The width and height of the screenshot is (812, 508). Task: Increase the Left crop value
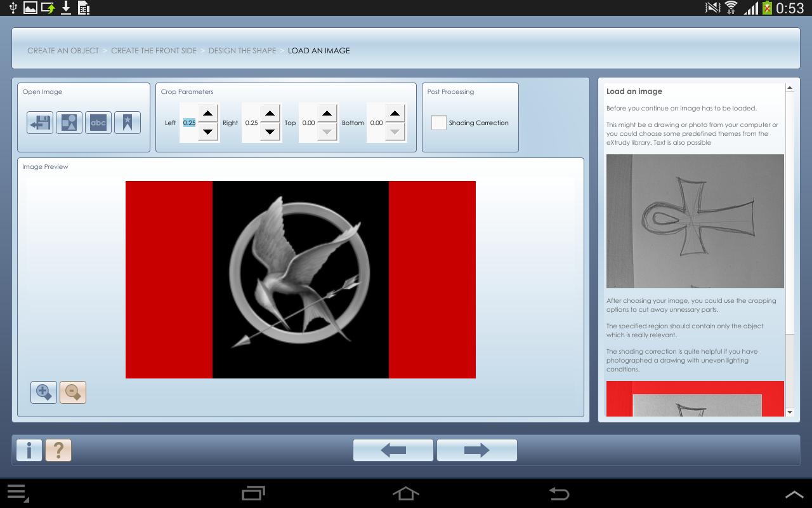tap(207, 114)
